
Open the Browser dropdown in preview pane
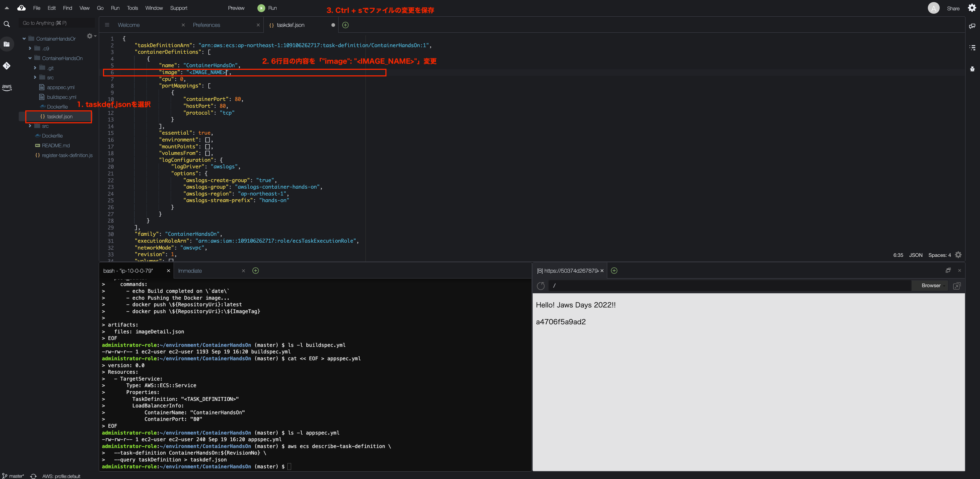930,285
